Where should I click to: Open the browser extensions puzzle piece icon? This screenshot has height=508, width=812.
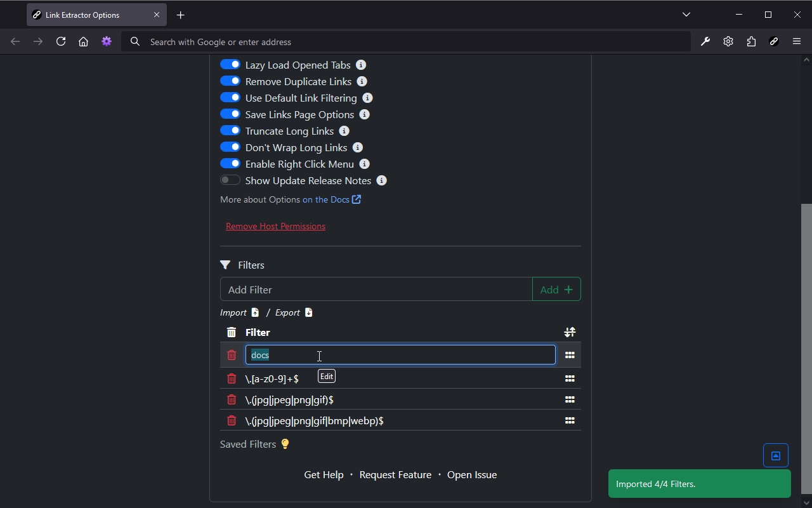[751, 41]
